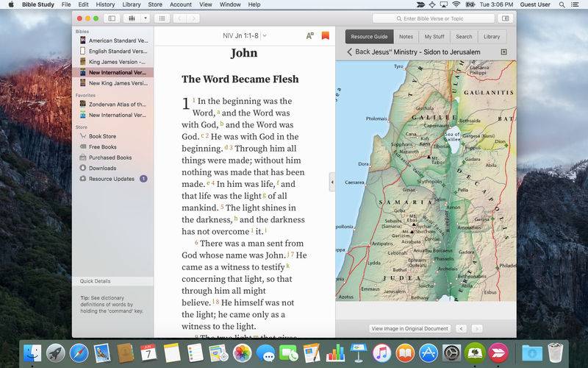Open the View menu

pyautogui.click(x=206, y=4)
